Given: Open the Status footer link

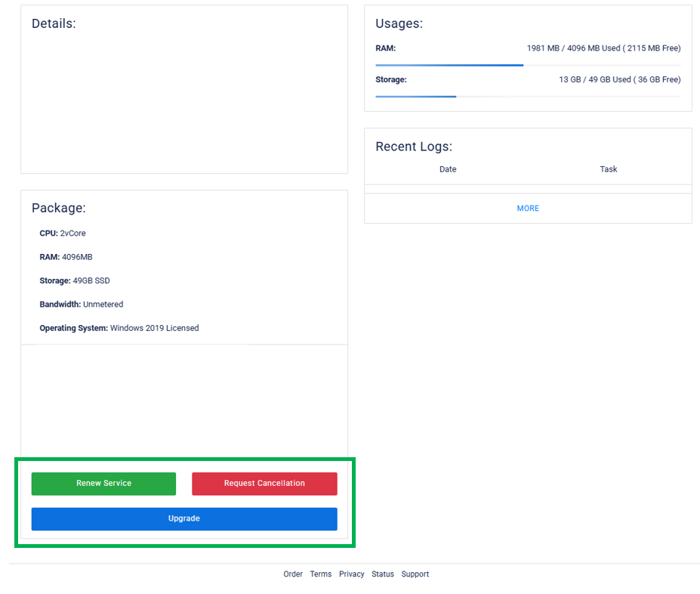Looking at the screenshot, I should click(383, 574).
